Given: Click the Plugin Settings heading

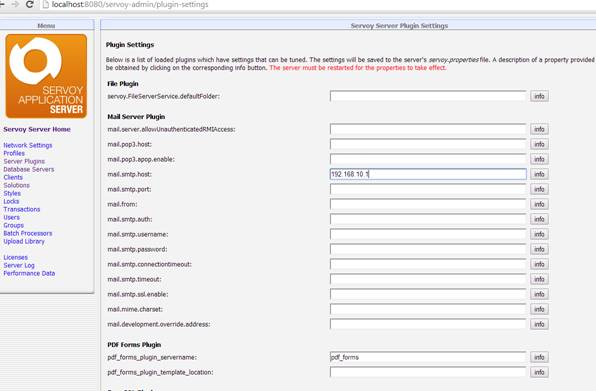Looking at the screenshot, I should pyautogui.click(x=130, y=44).
